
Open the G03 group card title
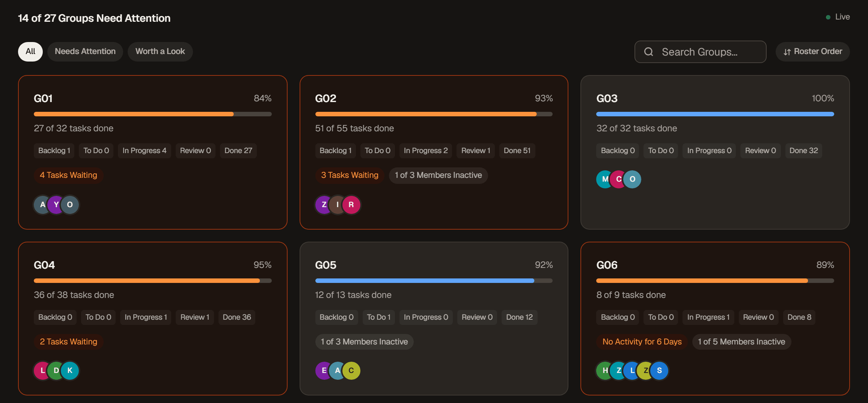pyautogui.click(x=607, y=98)
